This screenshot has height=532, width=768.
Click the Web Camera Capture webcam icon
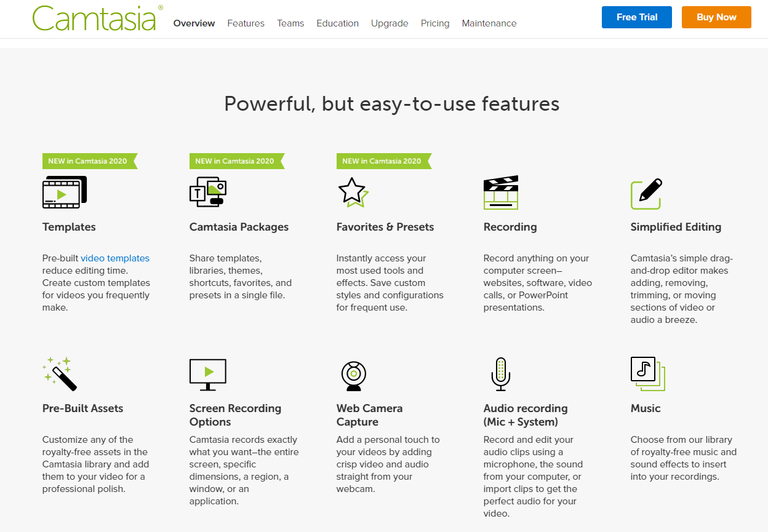(x=354, y=375)
